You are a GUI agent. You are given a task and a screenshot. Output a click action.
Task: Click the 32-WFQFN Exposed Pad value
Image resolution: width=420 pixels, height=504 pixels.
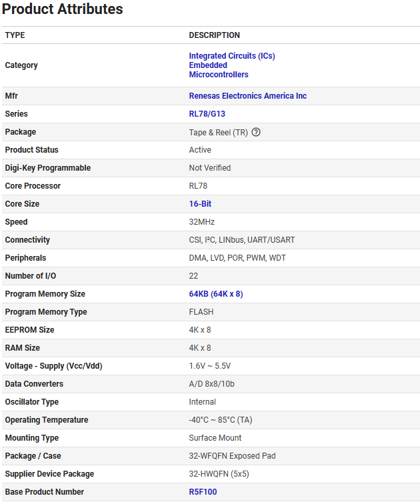pos(232,456)
